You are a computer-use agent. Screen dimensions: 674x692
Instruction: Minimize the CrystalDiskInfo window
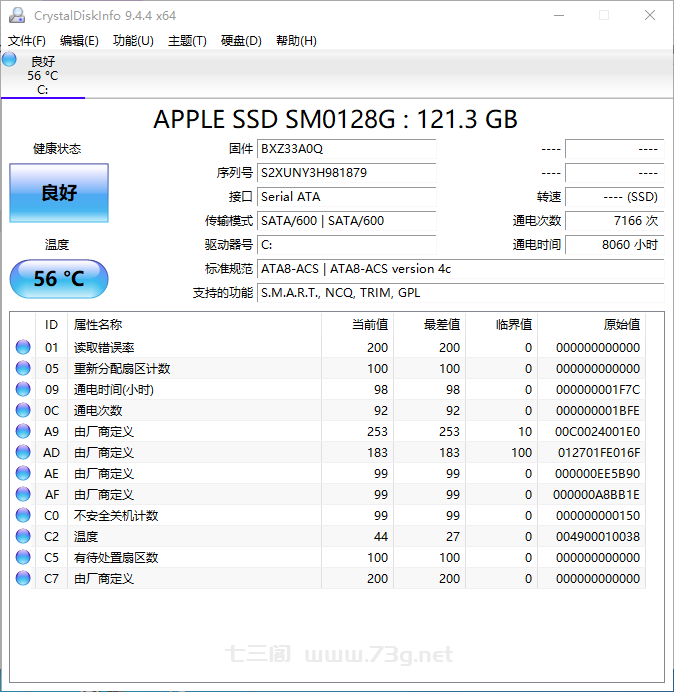click(559, 15)
